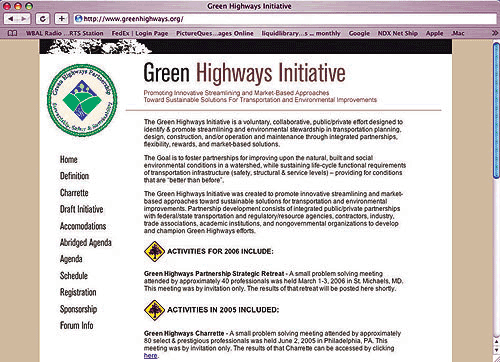Click the scrollbar up arrow
500x362 pixels.
[496, 343]
